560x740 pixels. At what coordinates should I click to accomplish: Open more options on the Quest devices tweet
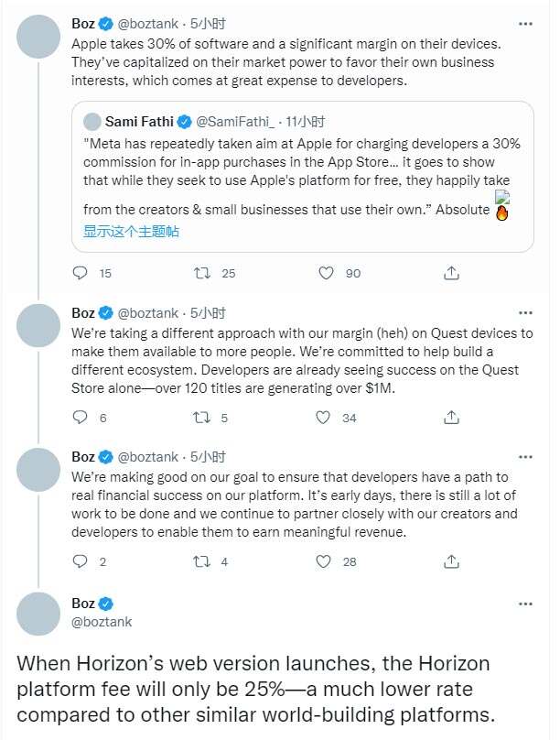524,312
